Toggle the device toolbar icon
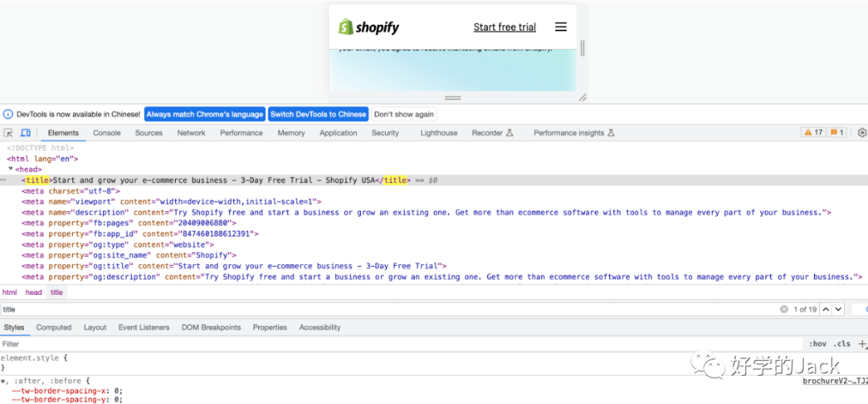This screenshot has height=404, width=868. click(x=26, y=133)
